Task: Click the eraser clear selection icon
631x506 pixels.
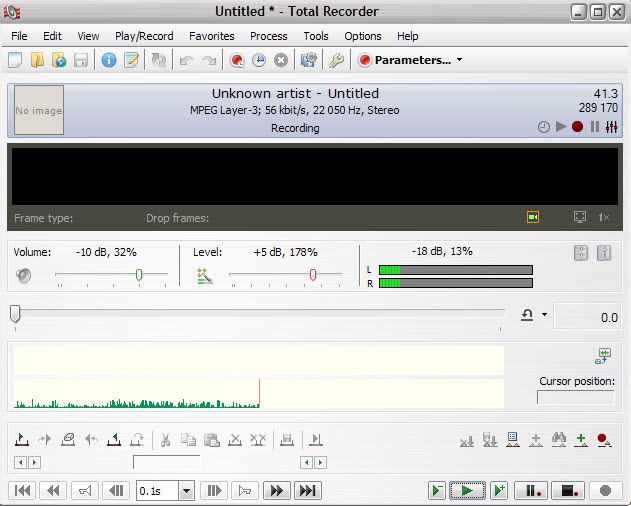Action: click(68, 439)
